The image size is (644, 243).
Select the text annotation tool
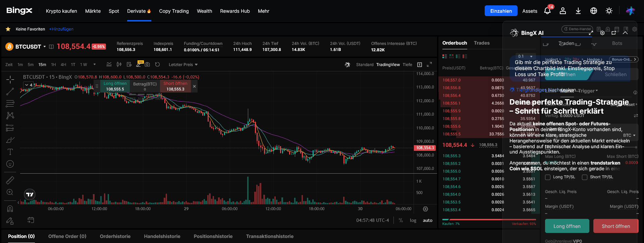point(10,152)
